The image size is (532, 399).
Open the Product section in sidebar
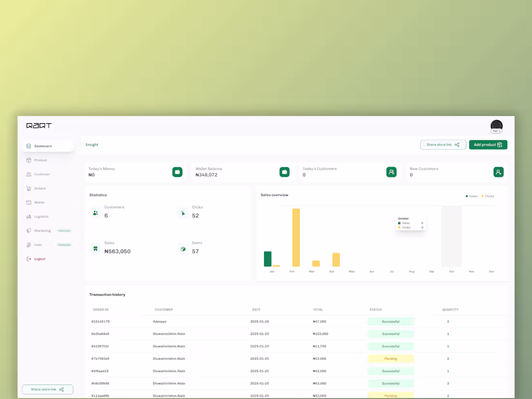(40, 160)
